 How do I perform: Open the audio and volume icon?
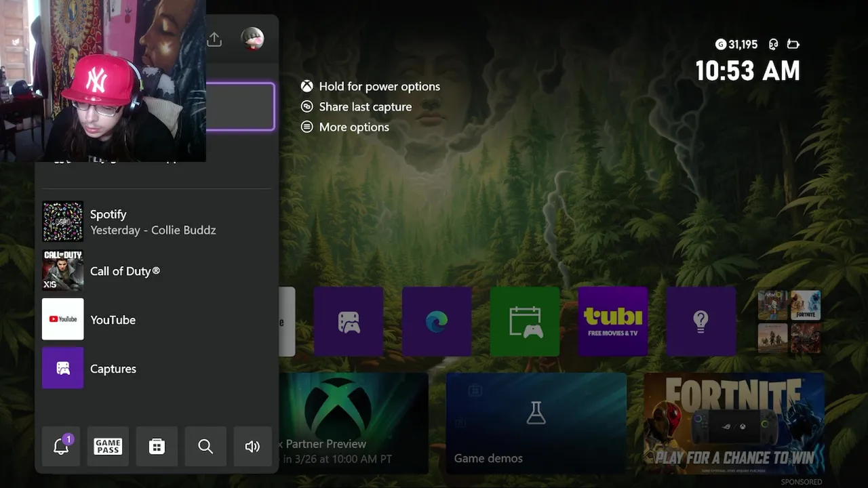(x=252, y=447)
